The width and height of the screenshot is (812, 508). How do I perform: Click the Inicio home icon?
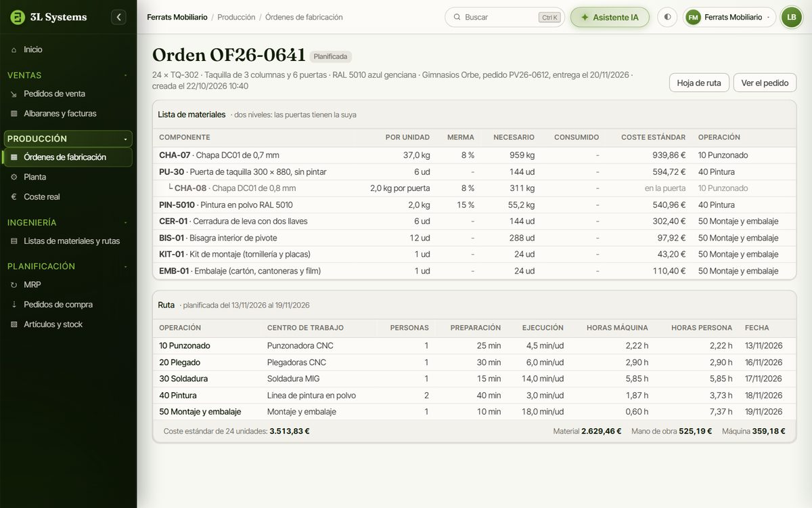(x=14, y=49)
